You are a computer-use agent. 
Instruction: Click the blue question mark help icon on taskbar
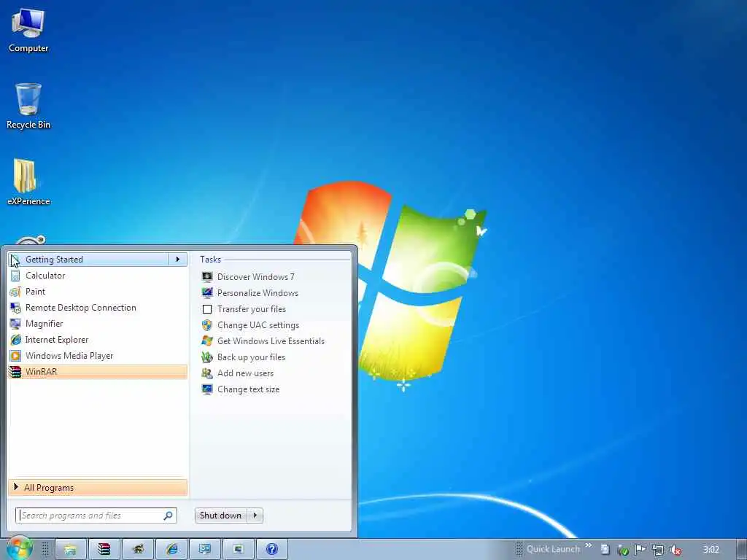coord(272,550)
